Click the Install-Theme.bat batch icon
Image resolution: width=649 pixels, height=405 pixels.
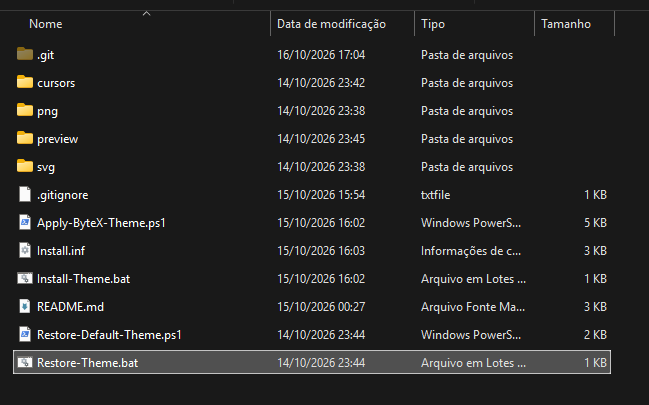tap(25, 278)
